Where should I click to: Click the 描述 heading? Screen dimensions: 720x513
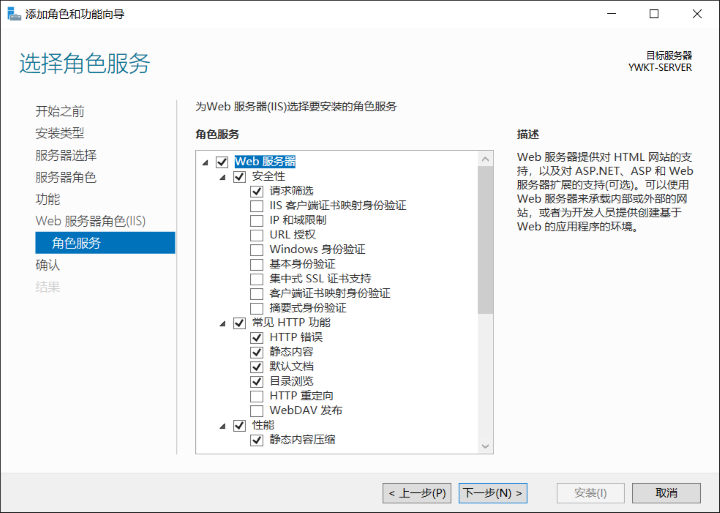tap(528, 135)
